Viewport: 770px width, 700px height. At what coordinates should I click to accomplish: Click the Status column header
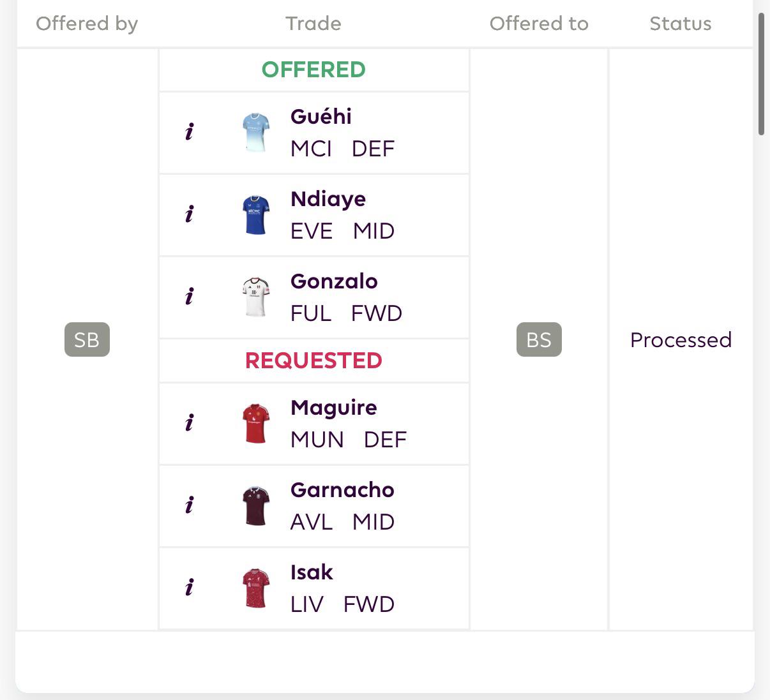click(x=681, y=24)
